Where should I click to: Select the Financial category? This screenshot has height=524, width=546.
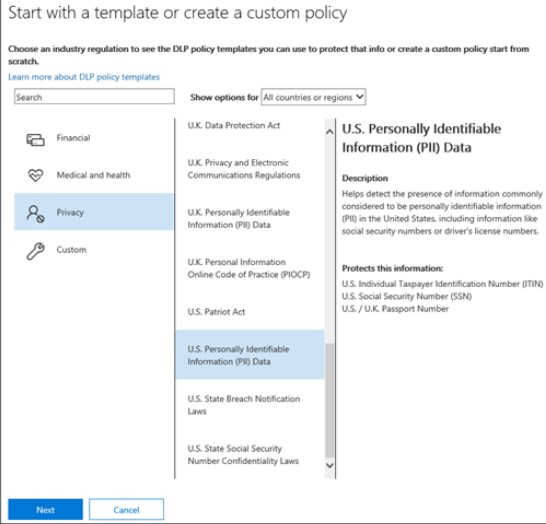tap(94, 138)
